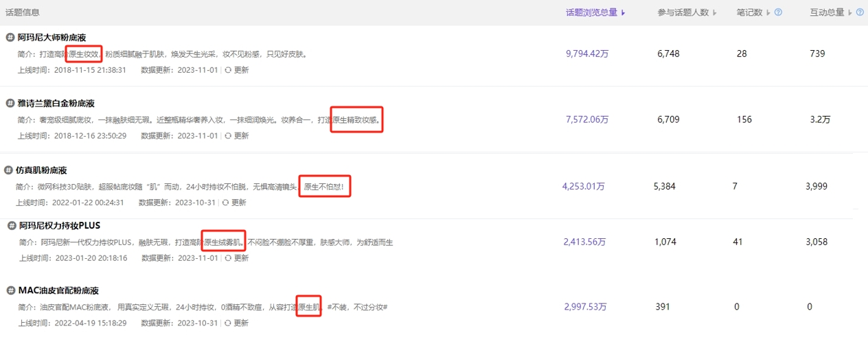Screen dimensions: 868x344
Task: Click note count 41
Action: click(x=738, y=242)
